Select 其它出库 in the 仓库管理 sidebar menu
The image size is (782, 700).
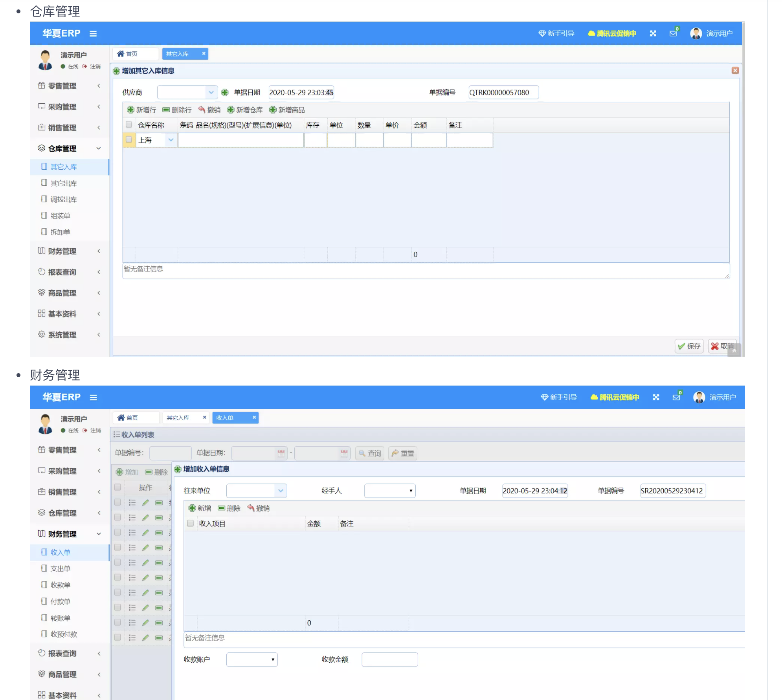(64, 183)
